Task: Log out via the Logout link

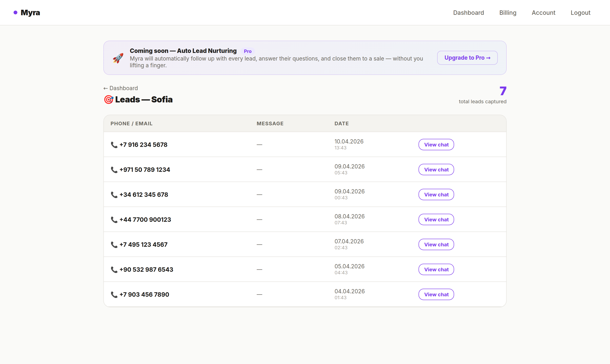Action: 580,13
